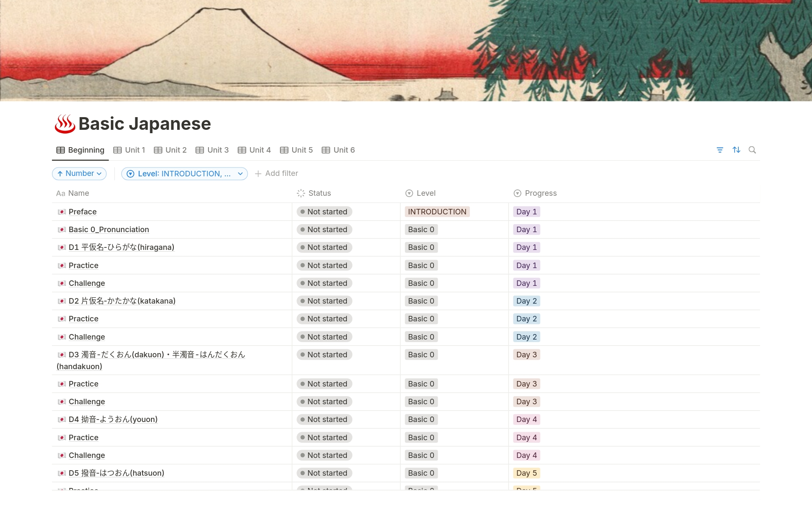Screen dimensions: 812x507
Task: Click the Not started status on Preface row
Action: click(324, 212)
